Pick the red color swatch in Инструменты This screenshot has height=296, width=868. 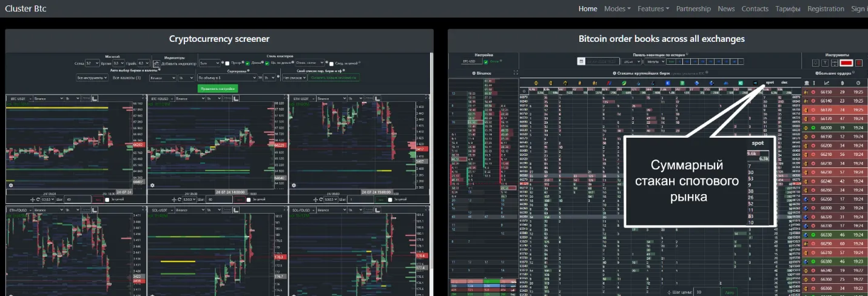(x=847, y=62)
